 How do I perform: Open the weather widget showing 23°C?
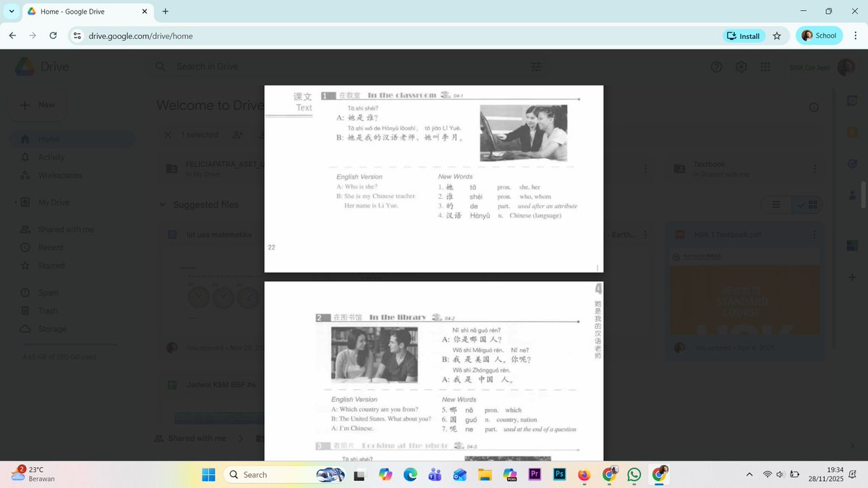click(x=33, y=474)
